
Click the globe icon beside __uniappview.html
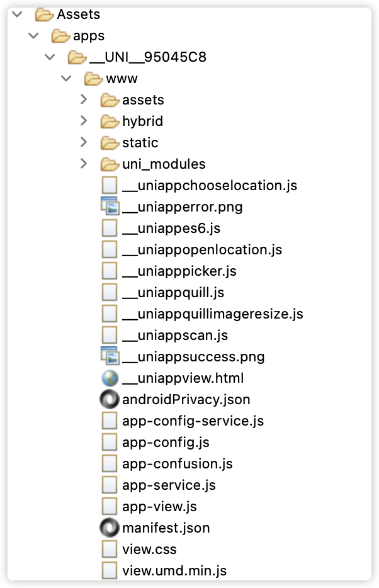110,378
